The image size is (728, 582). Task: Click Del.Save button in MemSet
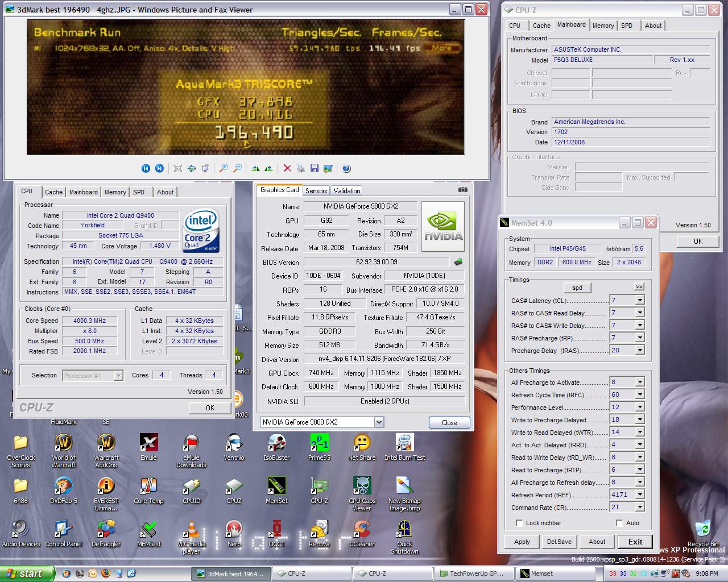(x=559, y=542)
